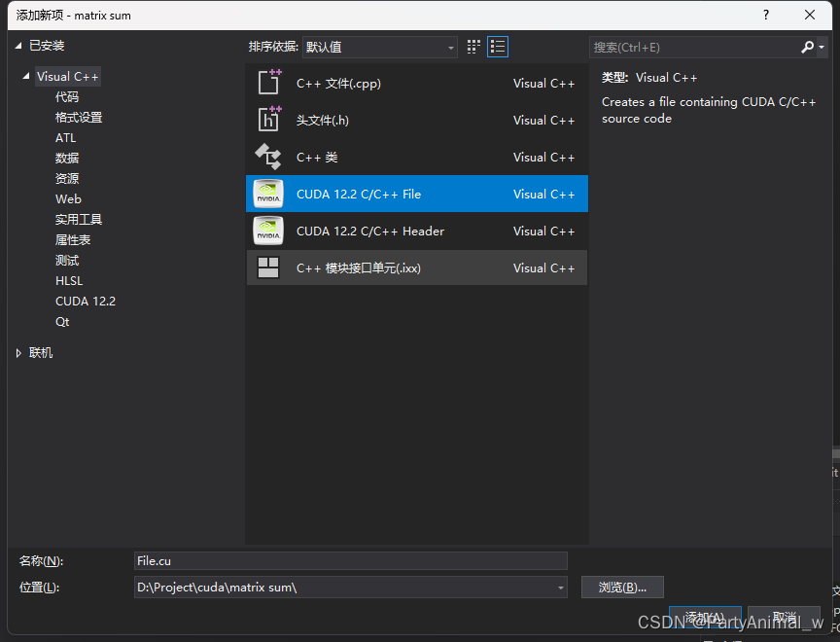The width and height of the screenshot is (840, 642).
Task: Choose the C++ 模块接口单元(.ixx) template
Action: [x=417, y=267]
